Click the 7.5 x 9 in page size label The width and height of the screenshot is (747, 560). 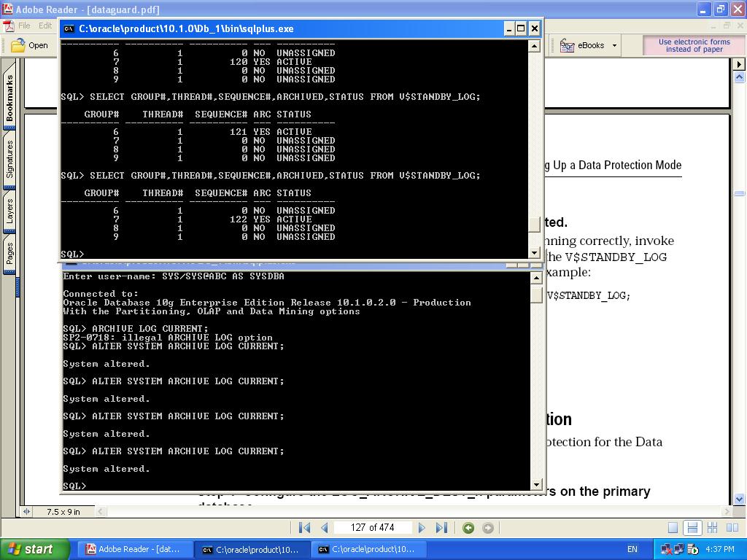click(x=63, y=512)
